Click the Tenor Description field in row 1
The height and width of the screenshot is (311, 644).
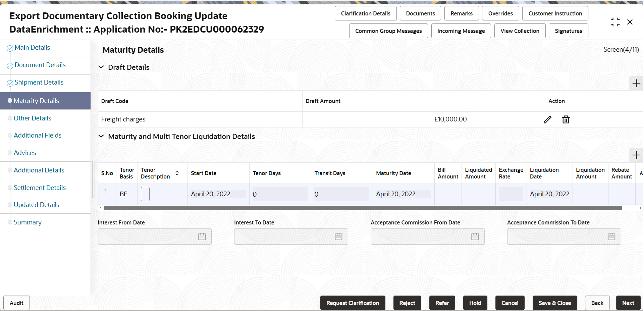[145, 194]
